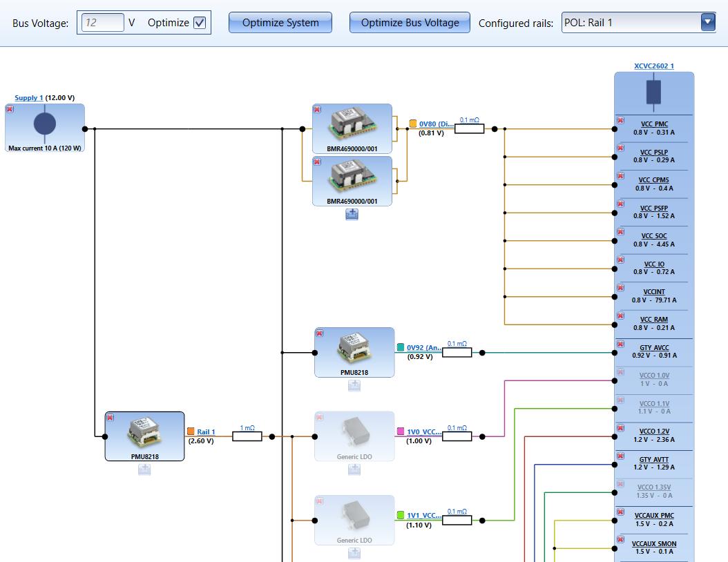
Task: Remove the GTY AVCC load using X icon
Action: tap(620, 345)
